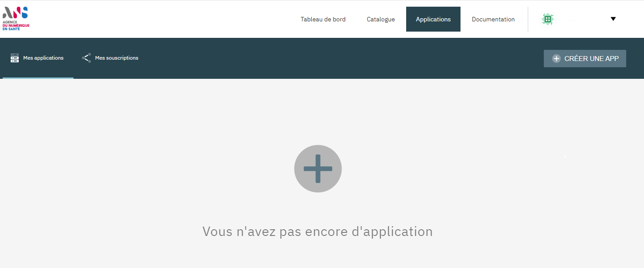The width and height of the screenshot is (644, 268).
Task: Open the Tableau de bord page
Action: coord(323,19)
